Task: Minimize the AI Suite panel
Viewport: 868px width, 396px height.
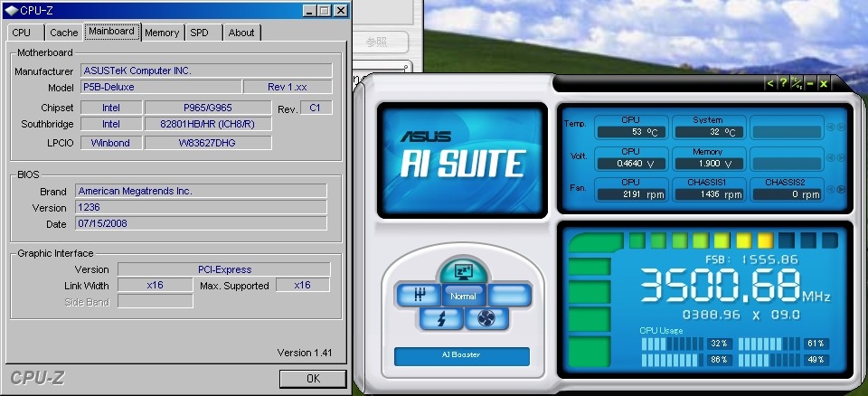Action: coord(810,84)
